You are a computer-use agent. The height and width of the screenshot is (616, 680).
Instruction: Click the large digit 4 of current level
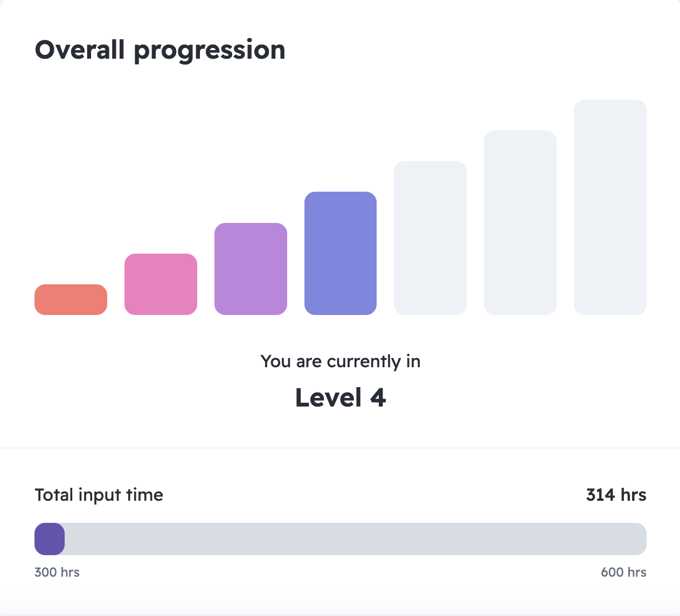(x=378, y=398)
